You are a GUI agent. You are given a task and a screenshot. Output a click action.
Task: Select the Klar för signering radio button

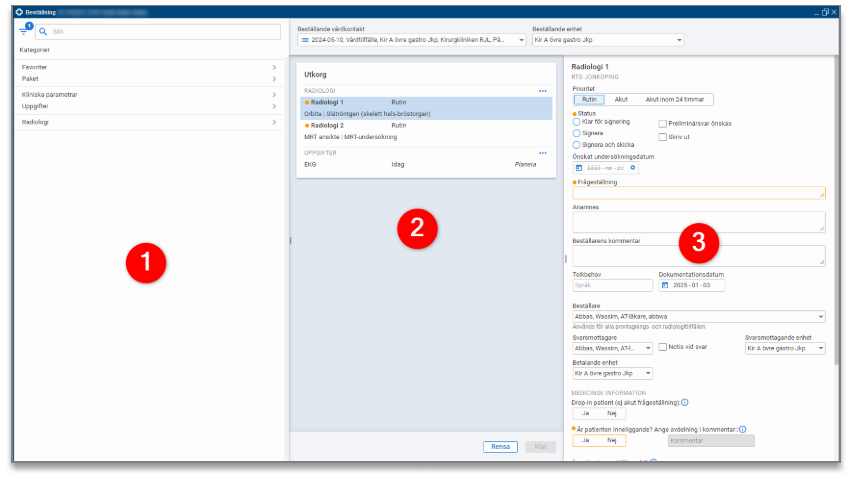tap(576, 122)
